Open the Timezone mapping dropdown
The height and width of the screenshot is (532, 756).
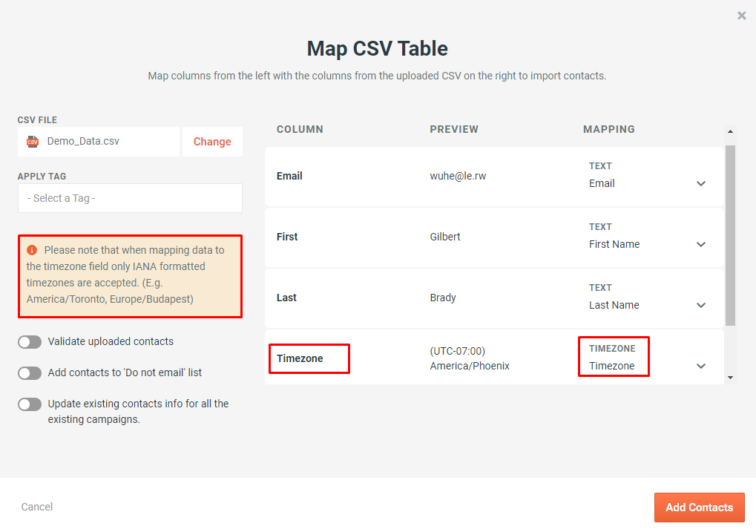coord(700,365)
